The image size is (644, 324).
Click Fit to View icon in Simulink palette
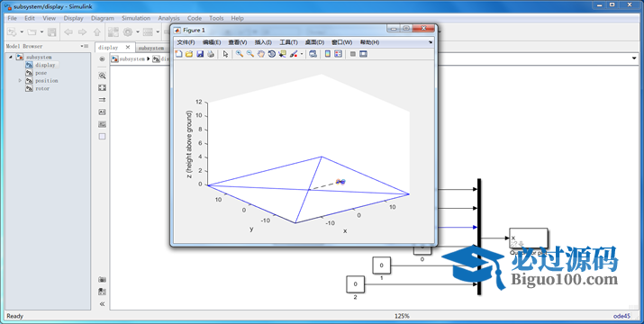(x=103, y=87)
